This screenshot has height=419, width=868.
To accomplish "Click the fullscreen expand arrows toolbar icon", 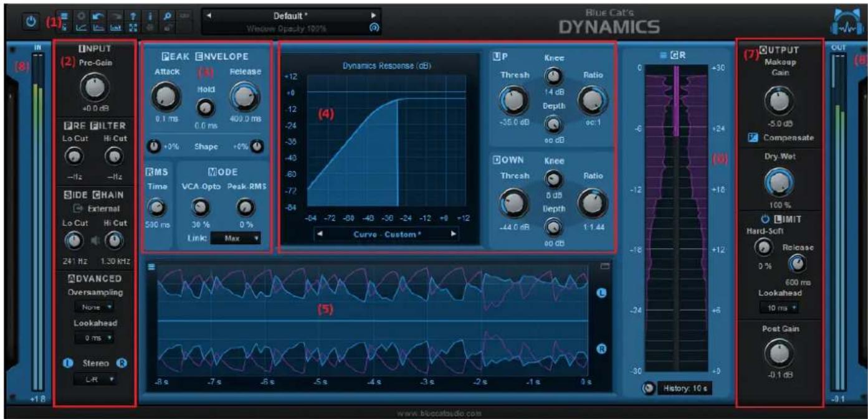I will pos(133,28).
